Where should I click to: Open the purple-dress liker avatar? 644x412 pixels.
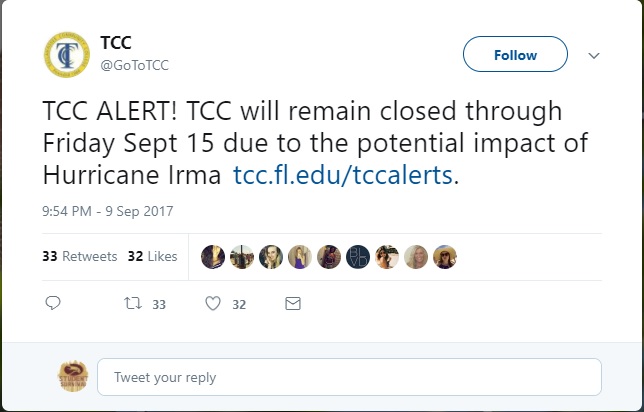(300, 257)
